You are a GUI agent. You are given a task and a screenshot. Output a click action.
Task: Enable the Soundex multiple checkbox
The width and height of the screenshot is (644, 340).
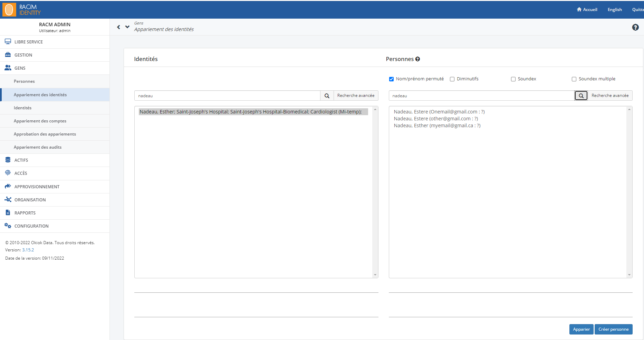tap(574, 79)
